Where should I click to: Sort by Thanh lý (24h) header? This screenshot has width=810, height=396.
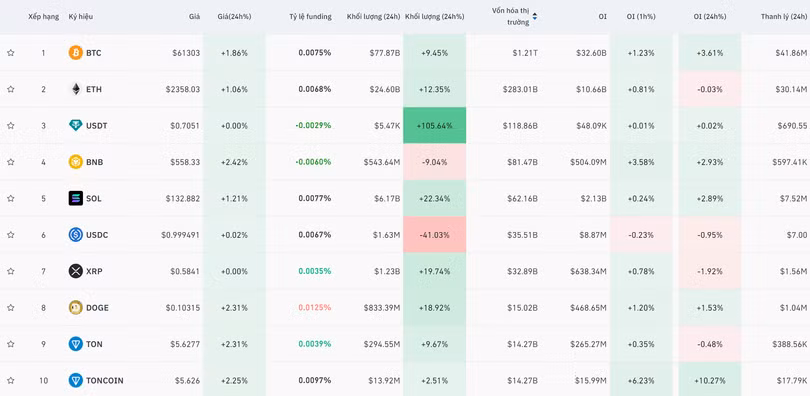784,17
